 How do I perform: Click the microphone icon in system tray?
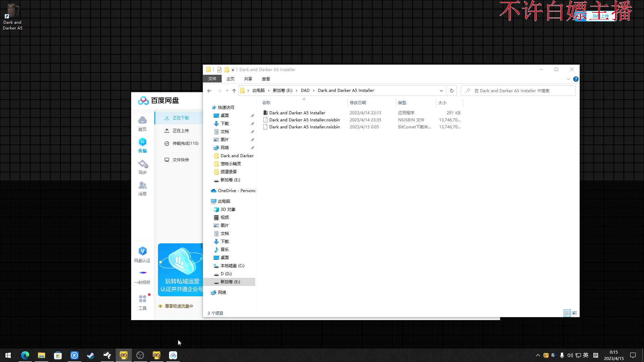(x=562, y=355)
